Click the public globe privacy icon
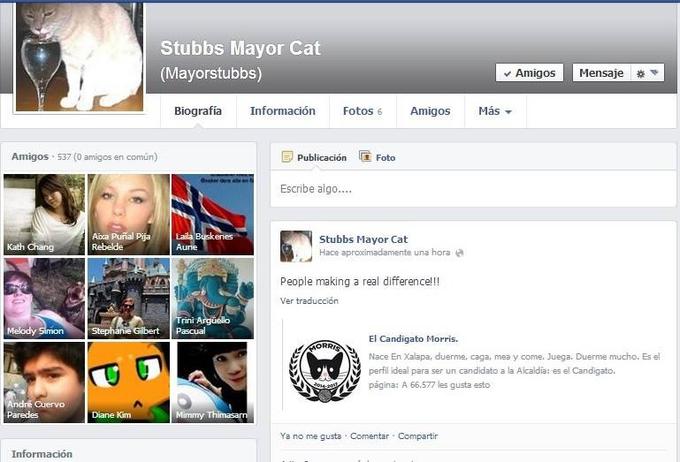This screenshot has height=462, width=680. pyautogui.click(x=459, y=253)
